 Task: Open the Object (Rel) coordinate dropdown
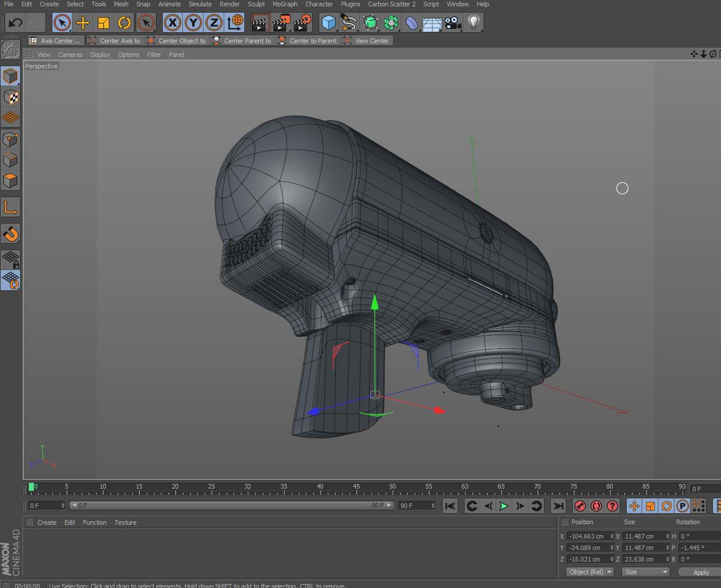pos(590,572)
